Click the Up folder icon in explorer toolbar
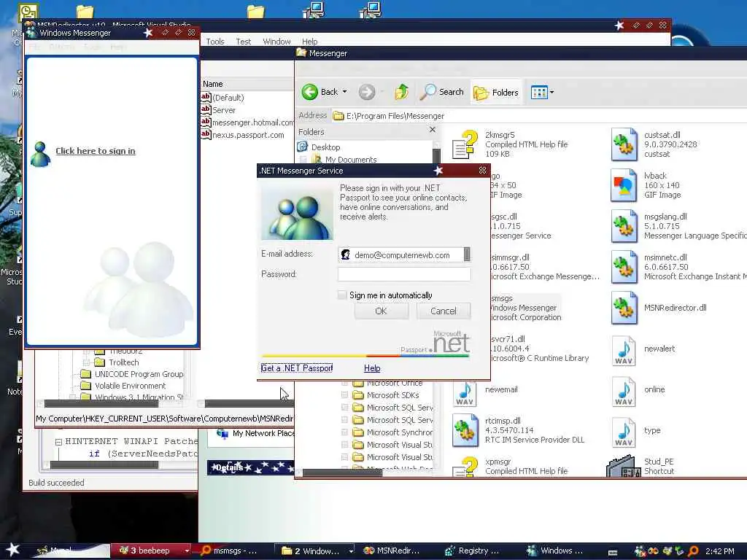Image resolution: width=747 pixels, height=560 pixels. click(x=402, y=91)
